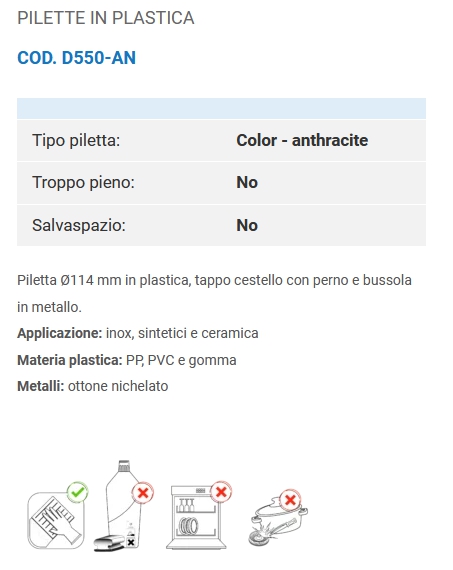Click the detergent bottle care icon

[124, 506]
